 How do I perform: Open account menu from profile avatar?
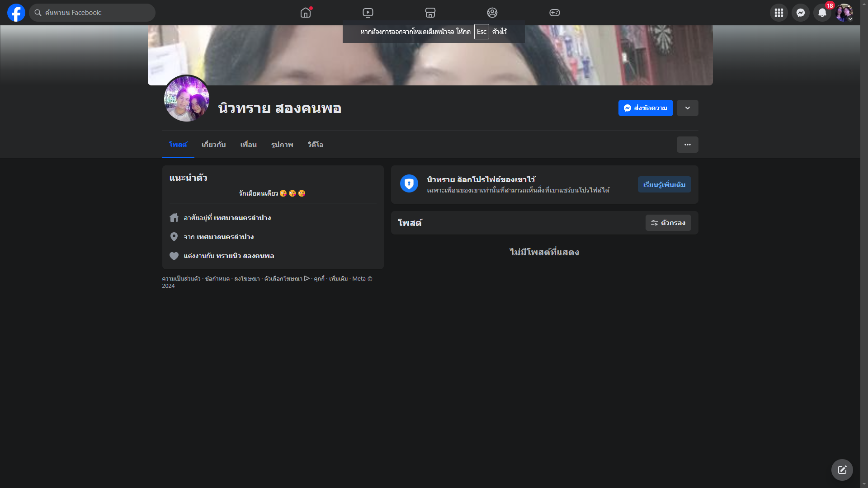click(844, 13)
